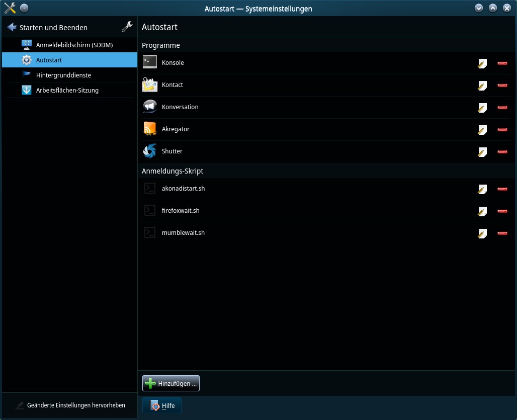517x420 pixels.
Task: Click the round pin button in title bar
Action: pos(24,8)
